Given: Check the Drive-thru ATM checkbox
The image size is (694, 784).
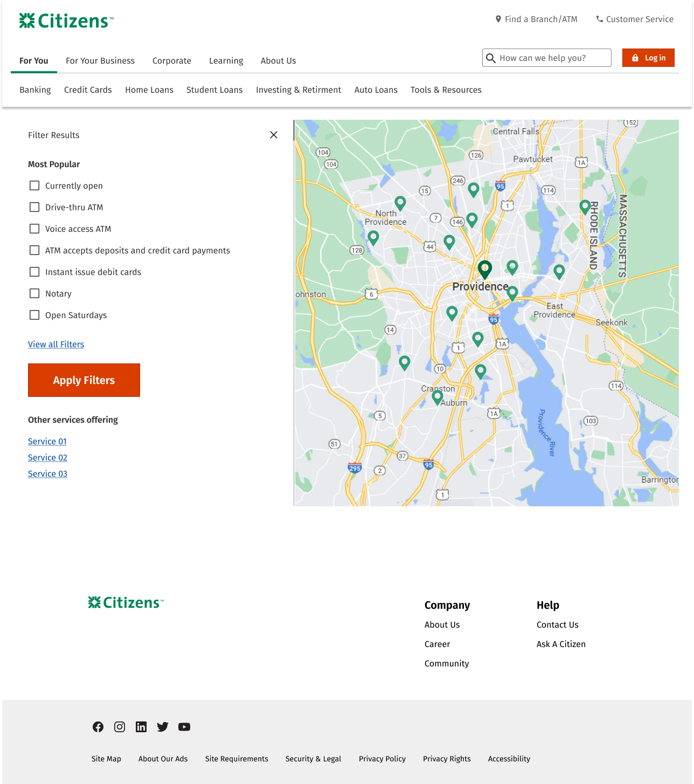Looking at the screenshot, I should click(34, 207).
